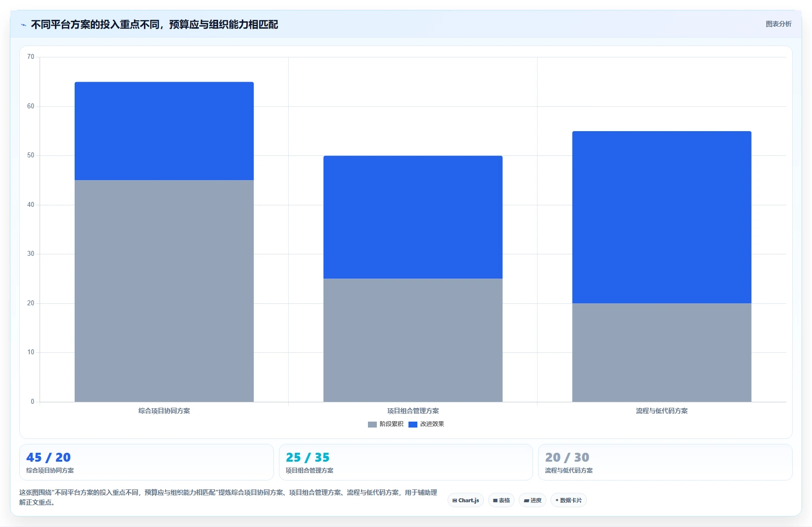The height and width of the screenshot is (527, 812).
Task: Click the 25 / 35 data card
Action: (406, 462)
